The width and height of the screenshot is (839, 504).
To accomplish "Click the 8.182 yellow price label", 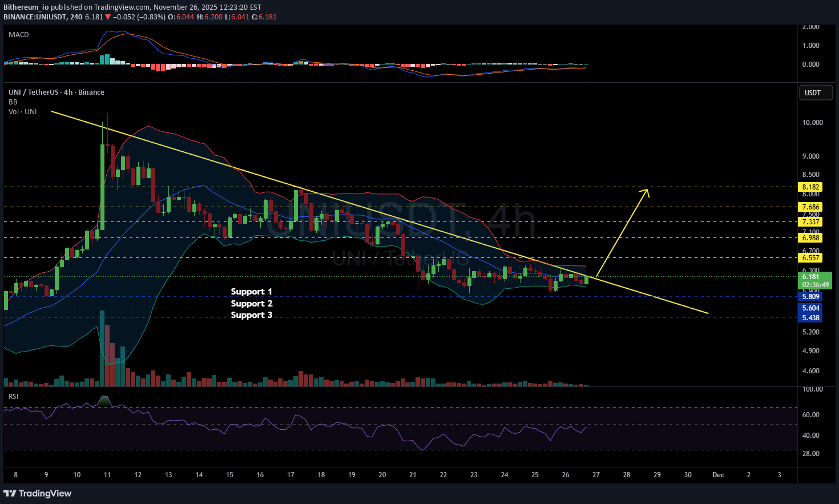I will click(x=810, y=187).
